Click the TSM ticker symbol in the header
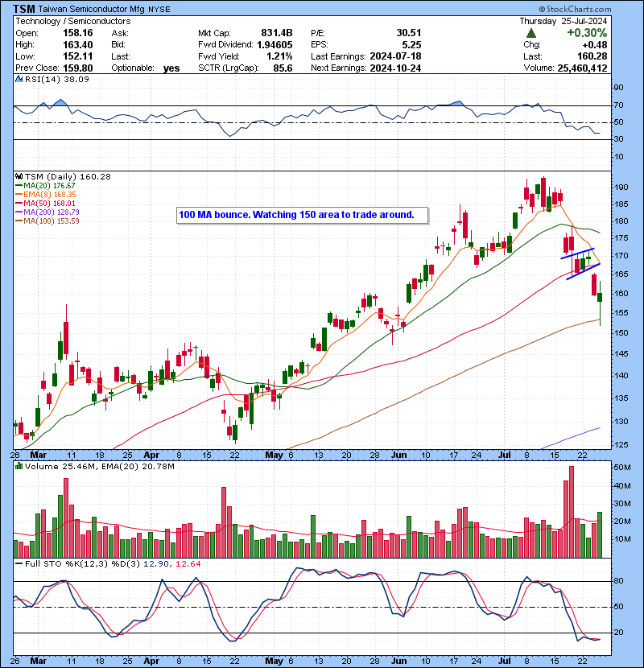 point(23,9)
